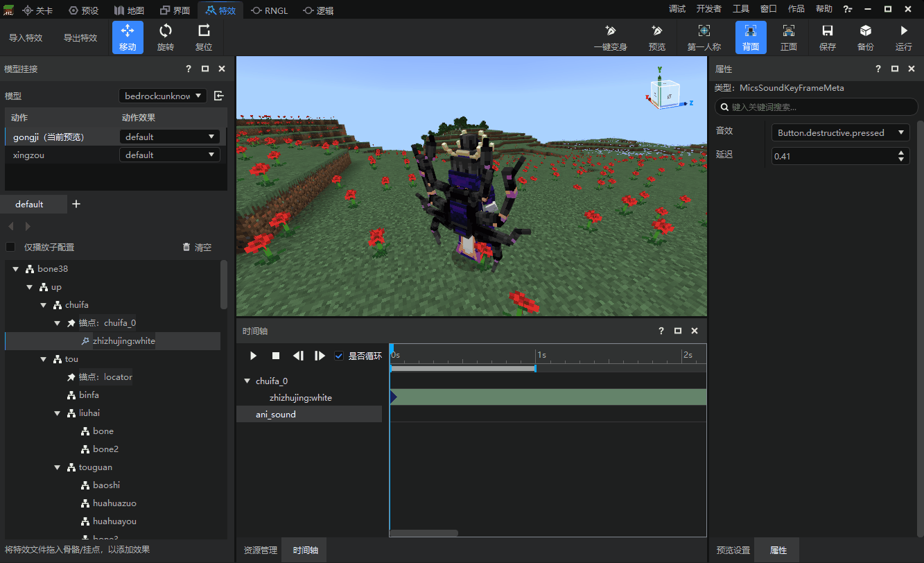
Task: Open the 地图 tab
Action: coord(129,10)
